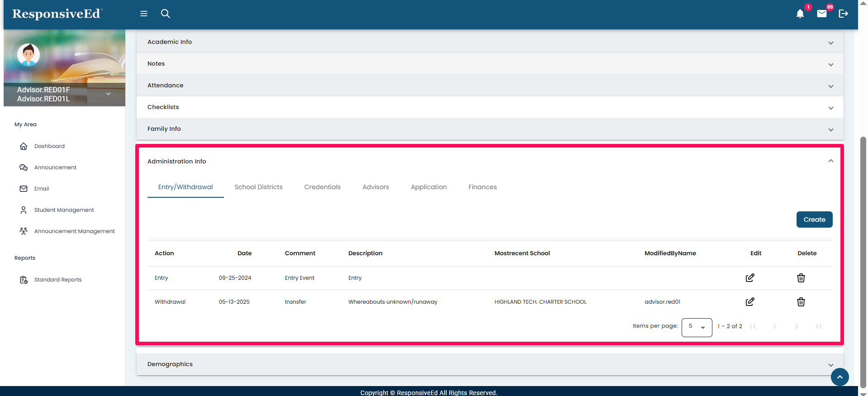
Task: Open the items per page dropdown
Action: pos(697,327)
